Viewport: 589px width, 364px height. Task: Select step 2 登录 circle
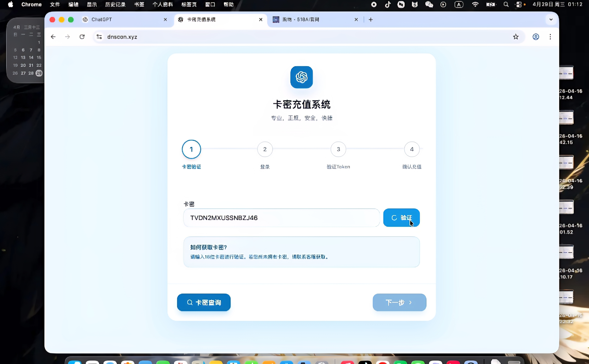[265, 149]
